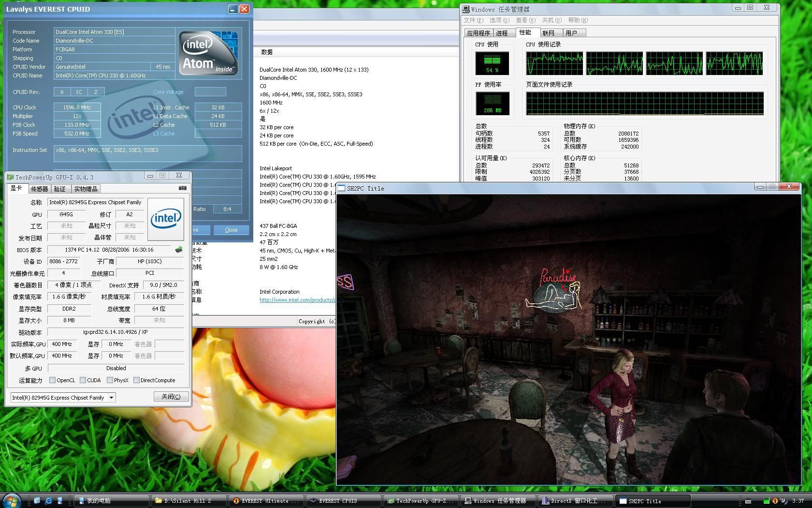Click the CPU Clock 1596.0 MHz value
This screenshot has height=508, width=812.
coord(77,107)
